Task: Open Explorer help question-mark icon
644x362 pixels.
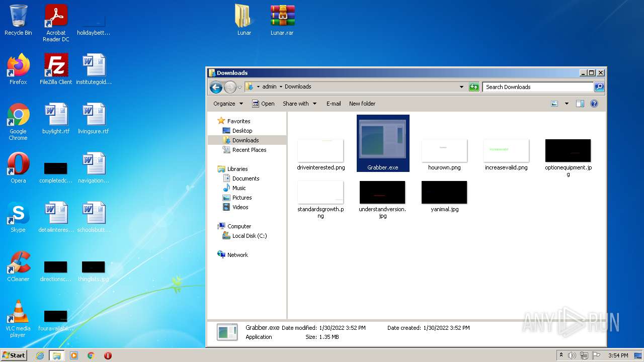Action: 594,104
